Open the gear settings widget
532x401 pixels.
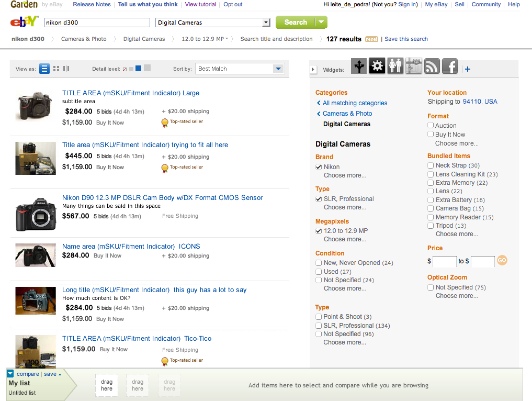[x=377, y=66]
